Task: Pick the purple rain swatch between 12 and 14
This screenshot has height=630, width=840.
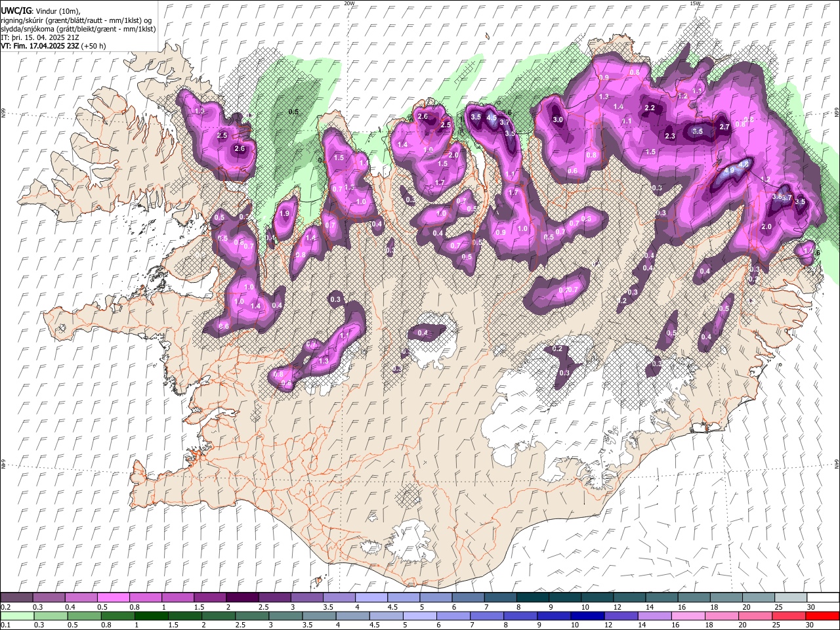Action: pos(620,616)
